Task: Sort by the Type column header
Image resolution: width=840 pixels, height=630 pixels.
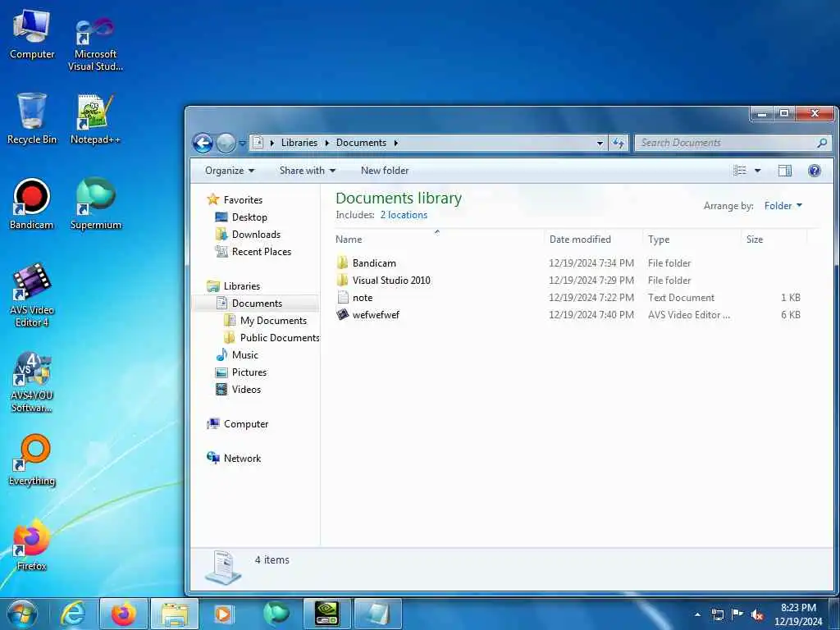Action: [x=692, y=240]
